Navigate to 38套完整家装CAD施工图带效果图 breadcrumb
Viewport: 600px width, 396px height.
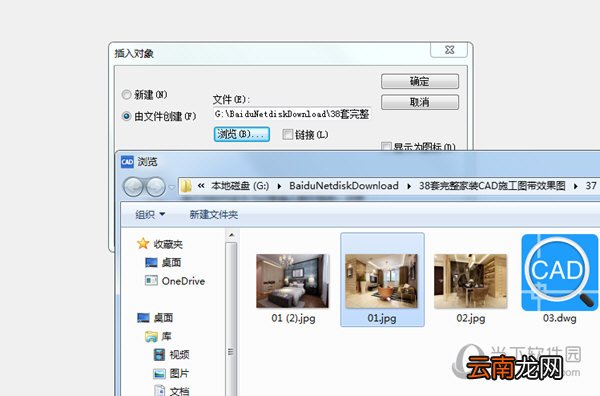[492, 186]
